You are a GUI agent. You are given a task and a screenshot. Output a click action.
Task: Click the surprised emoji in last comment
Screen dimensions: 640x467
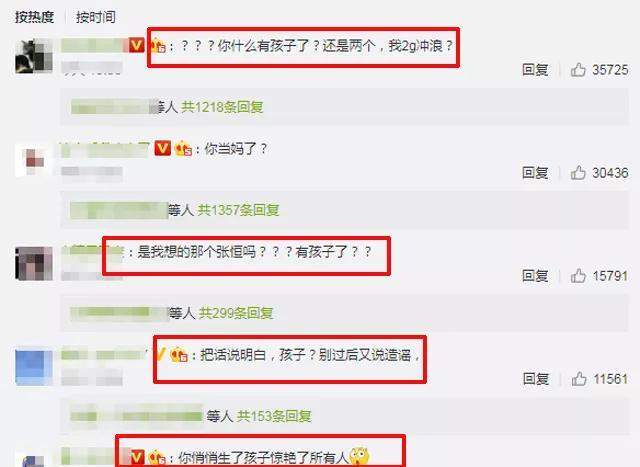coord(359,457)
